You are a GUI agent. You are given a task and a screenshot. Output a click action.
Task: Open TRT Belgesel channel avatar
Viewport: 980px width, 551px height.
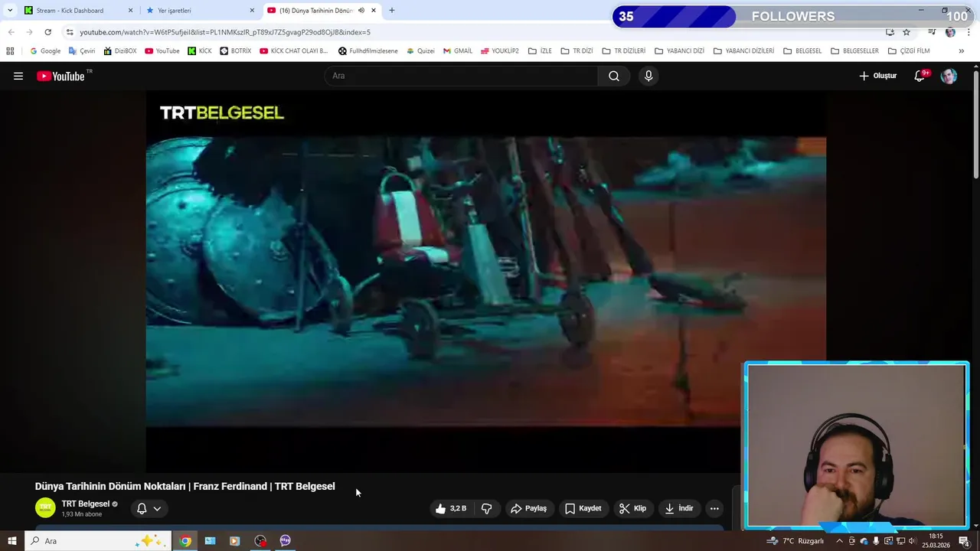pos(45,508)
